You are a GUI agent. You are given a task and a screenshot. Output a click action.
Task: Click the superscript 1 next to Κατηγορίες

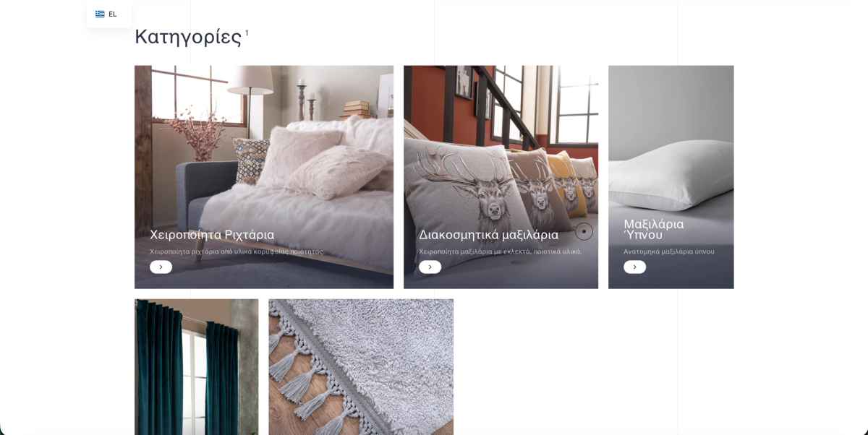pos(247,33)
